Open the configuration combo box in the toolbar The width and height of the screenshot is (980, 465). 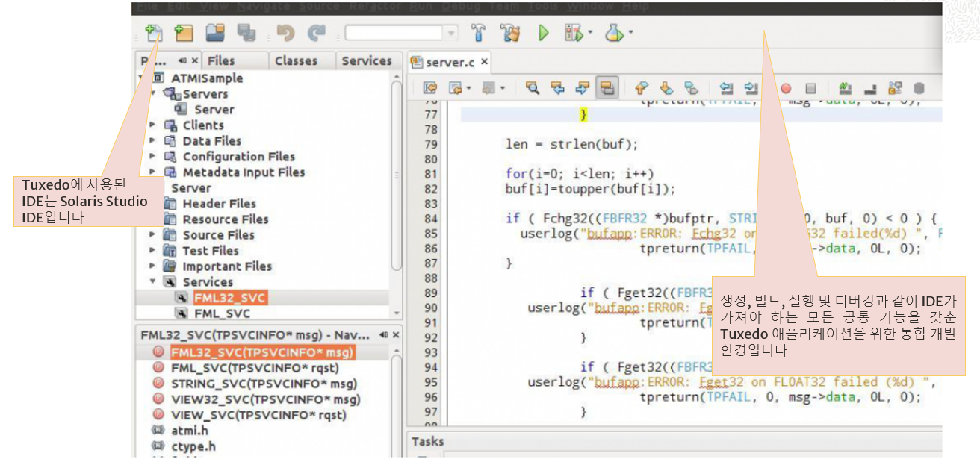[x=401, y=33]
